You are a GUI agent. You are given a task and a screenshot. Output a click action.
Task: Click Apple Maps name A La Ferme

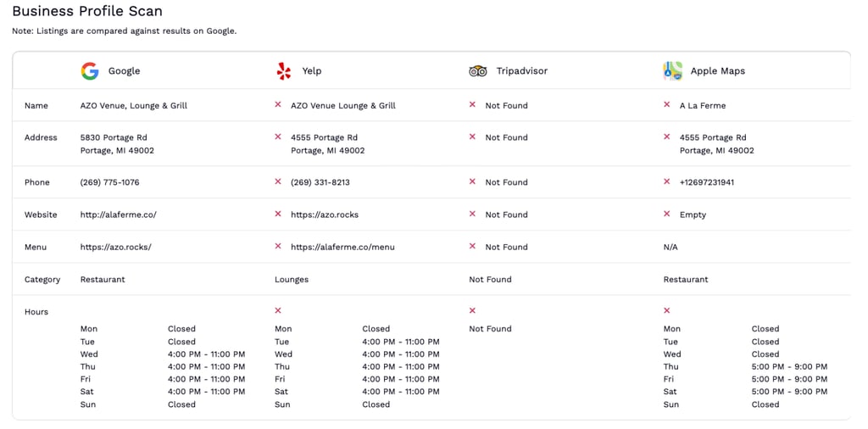(703, 105)
